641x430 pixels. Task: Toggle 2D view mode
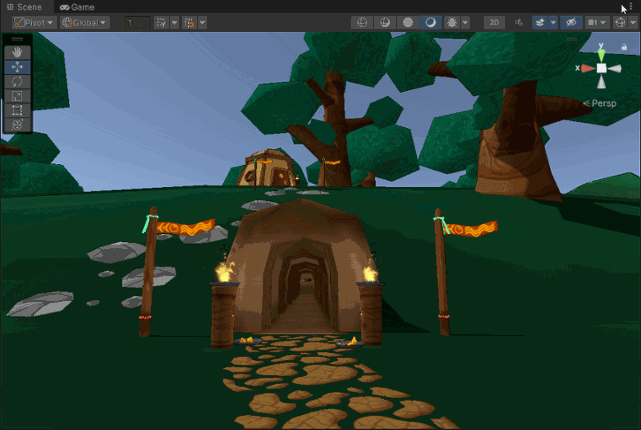494,22
